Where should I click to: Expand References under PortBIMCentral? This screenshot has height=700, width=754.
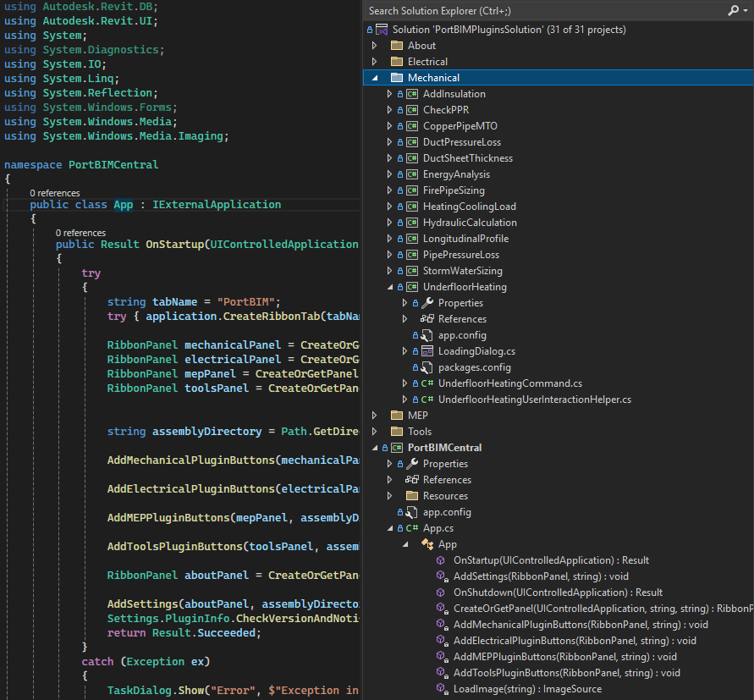point(389,480)
